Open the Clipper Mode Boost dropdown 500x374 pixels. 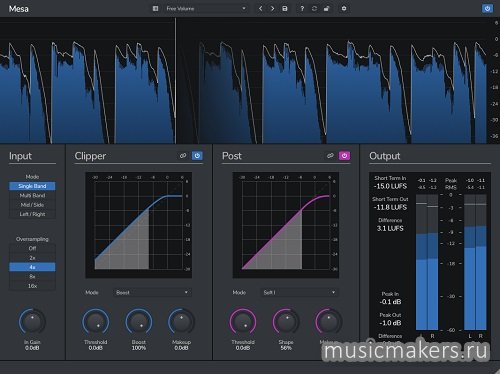point(152,292)
